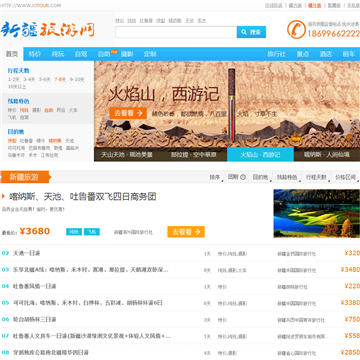Open list item 04 吐鲁番风情一日游
The height and width of the screenshot is (360, 360).
34,286
